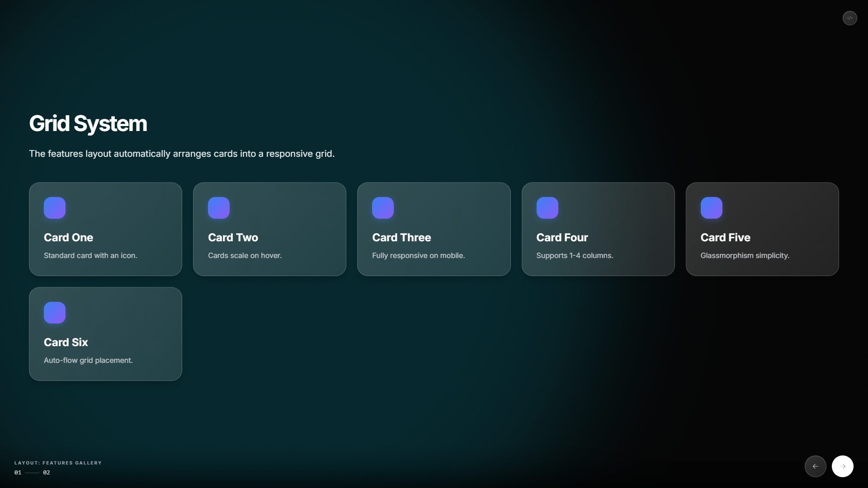The width and height of the screenshot is (868, 488).
Task: Select the '02' slide indicator
Action: click(x=47, y=472)
